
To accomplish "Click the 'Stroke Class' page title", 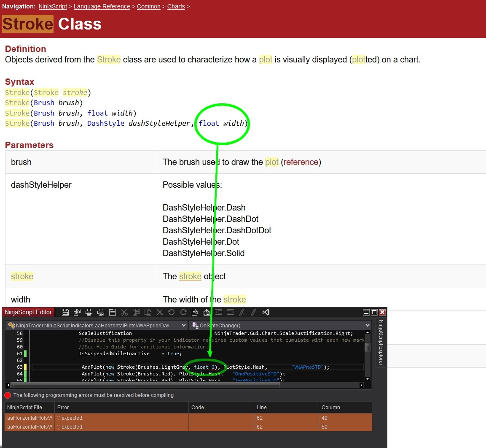I will 52,24.
